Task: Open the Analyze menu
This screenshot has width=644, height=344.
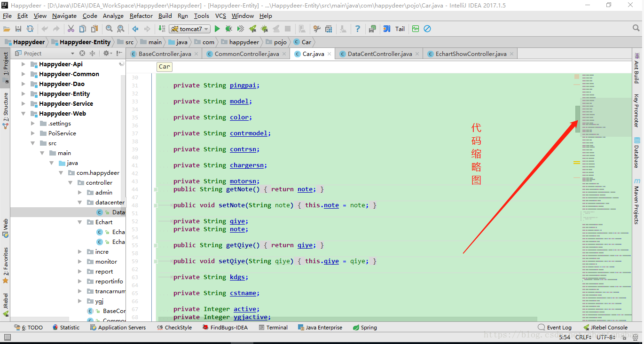Action: coord(113,16)
